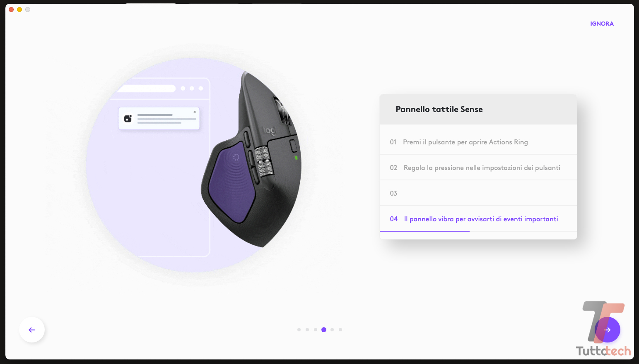639x364 pixels.
Task: Skip the tutorial via IGNORA
Action: click(x=602, y=24)
